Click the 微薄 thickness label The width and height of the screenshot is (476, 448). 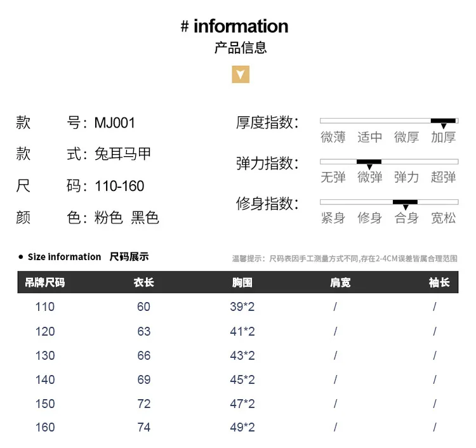(333, 137)
